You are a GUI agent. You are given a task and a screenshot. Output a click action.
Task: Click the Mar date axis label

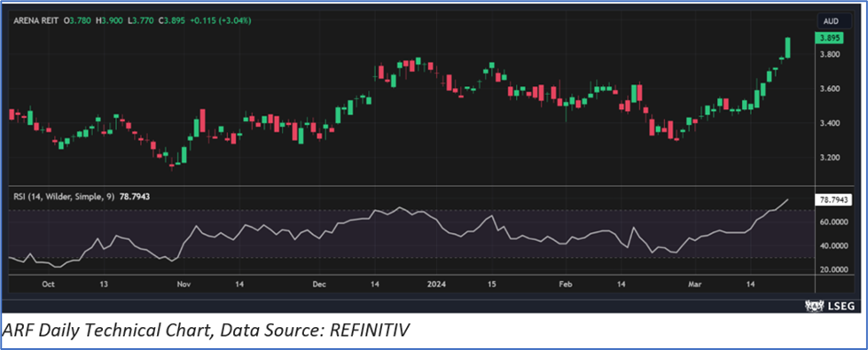[x=694, y=284]
